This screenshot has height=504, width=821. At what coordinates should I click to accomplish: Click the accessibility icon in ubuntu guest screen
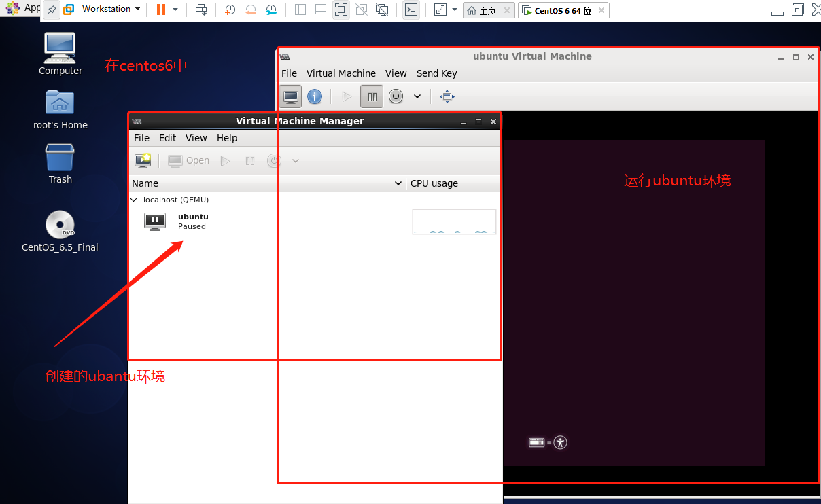coord(560,442)
